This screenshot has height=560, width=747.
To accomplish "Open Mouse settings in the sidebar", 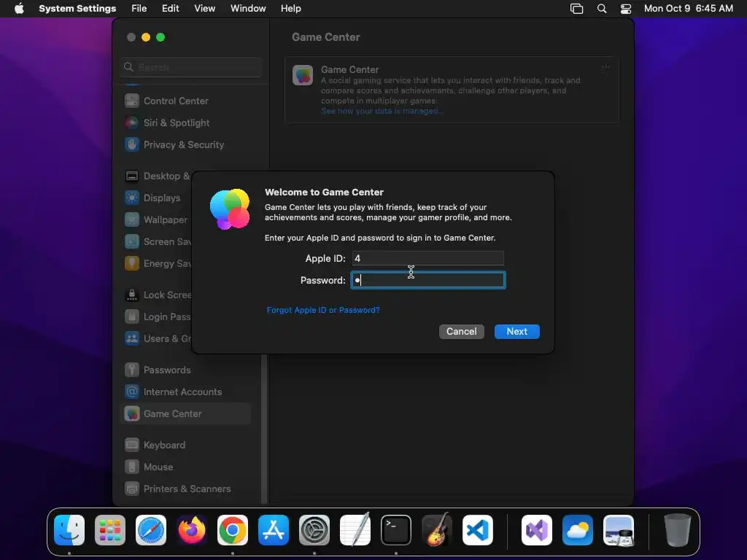I will click(x=186, y=467).
